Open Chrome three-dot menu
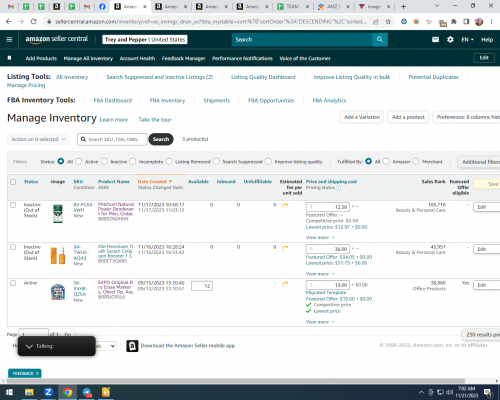Image resolution: width=500 pixels, height=400 pixels. coord(492,22)
